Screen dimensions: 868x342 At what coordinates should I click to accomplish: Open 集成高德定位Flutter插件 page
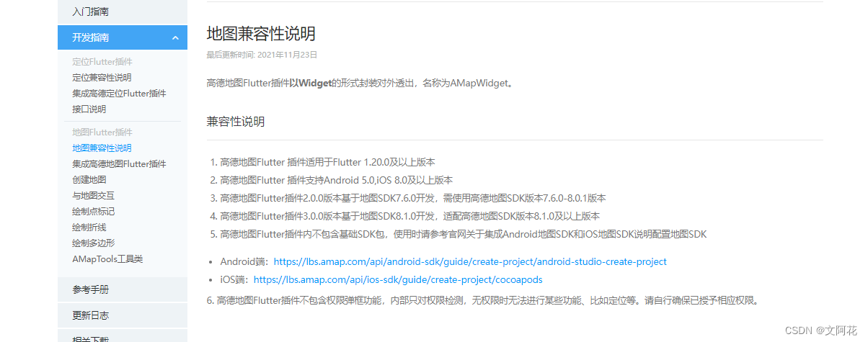tap(119, 93)
